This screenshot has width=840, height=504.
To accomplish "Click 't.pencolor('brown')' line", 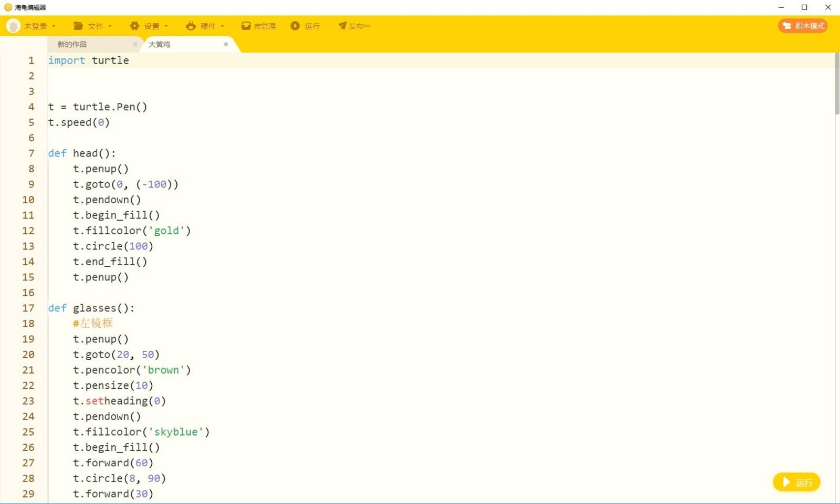I will point(132,370).
